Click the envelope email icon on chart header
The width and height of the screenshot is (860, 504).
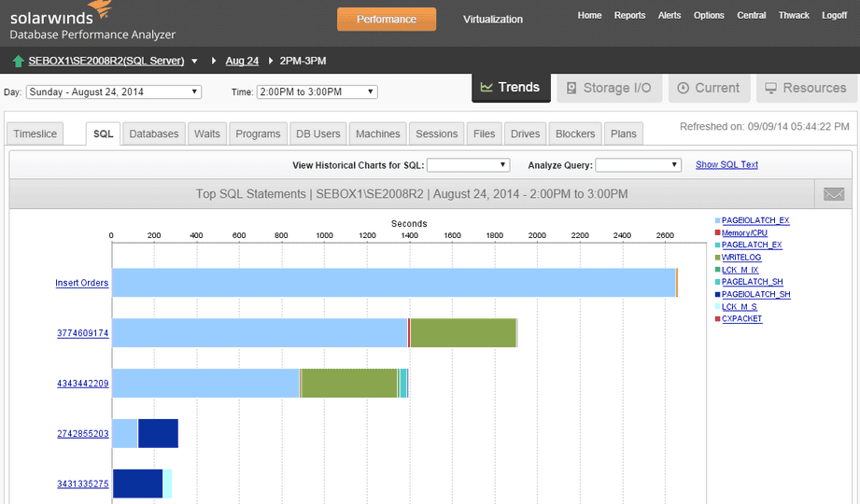click(833, 194)
